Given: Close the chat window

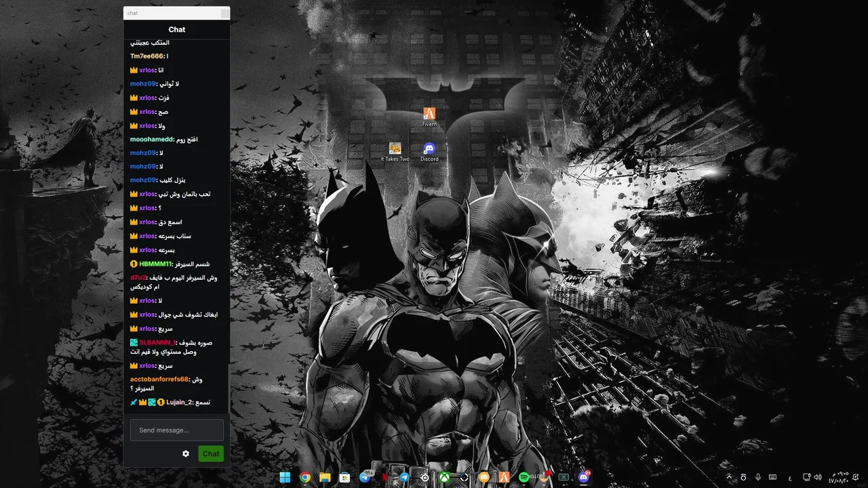Looking at the screenshot, I should [x=224, y=14].
